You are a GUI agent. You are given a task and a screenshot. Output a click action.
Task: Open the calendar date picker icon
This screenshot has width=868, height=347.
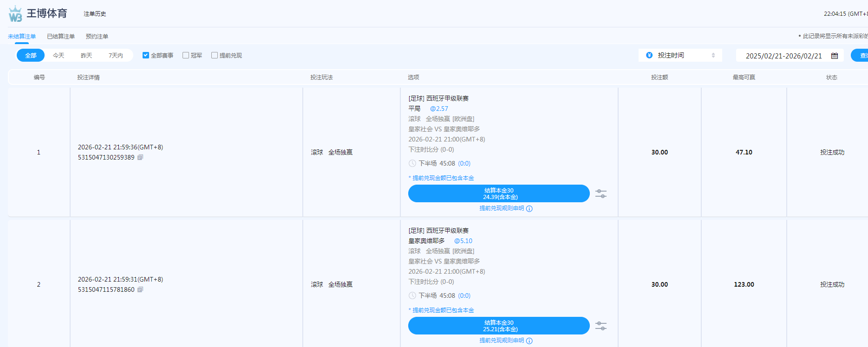pyautogui.click(x=835, y=56)
